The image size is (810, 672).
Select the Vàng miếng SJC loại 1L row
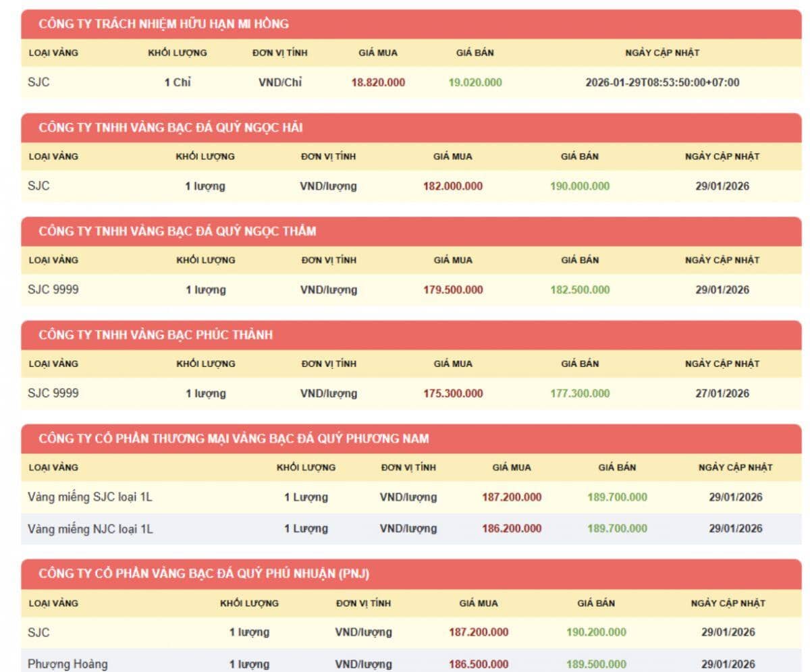pos(90,497)
